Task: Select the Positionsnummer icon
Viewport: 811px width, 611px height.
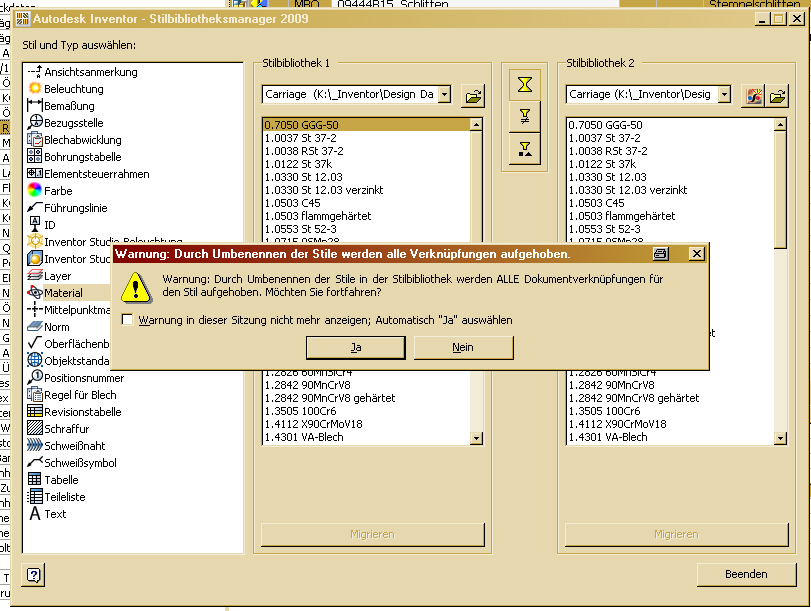Action: [35, 377]
